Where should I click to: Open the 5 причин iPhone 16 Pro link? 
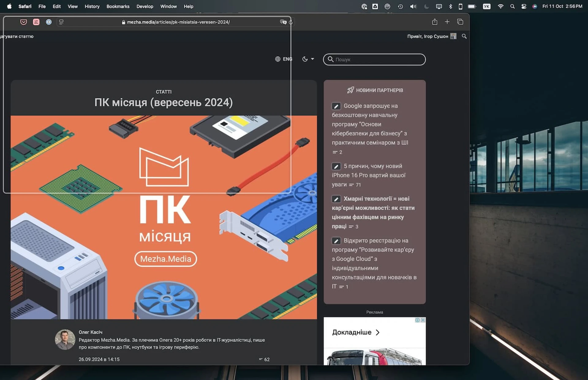tap(369, 175)
